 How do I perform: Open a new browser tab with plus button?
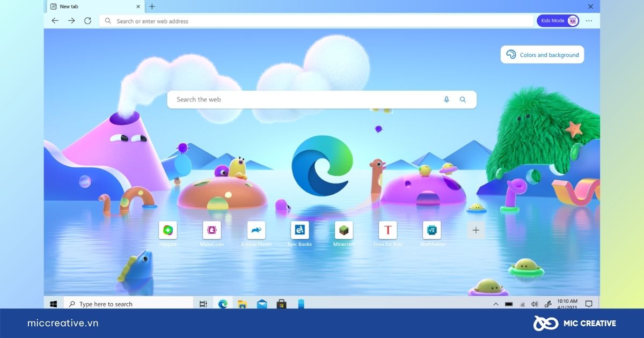(152, 6)
